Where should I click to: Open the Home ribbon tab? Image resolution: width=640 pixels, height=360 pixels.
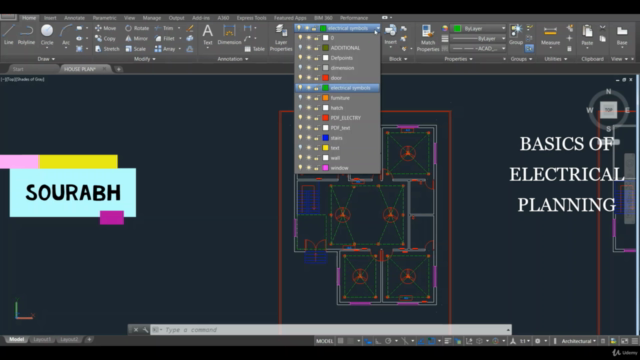pos(29,18)
